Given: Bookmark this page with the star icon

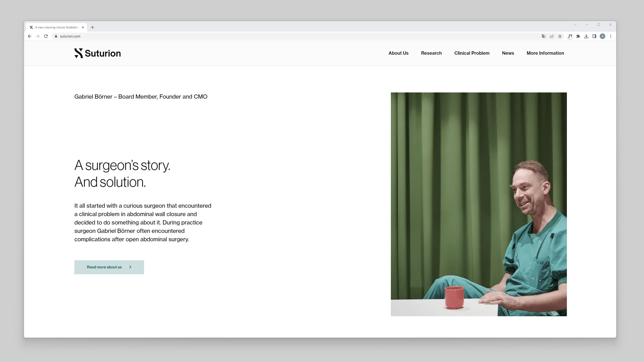Looking at the screenshot, I should [560, 36].
